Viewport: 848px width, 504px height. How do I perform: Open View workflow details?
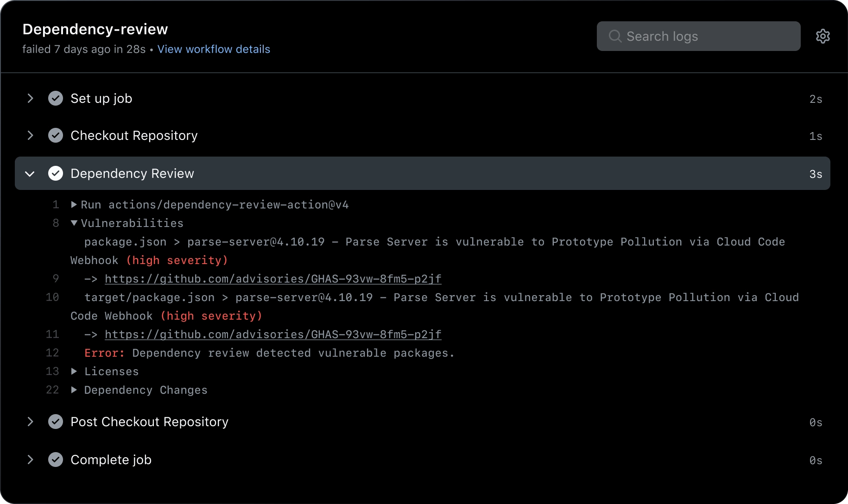coord(214,49)
